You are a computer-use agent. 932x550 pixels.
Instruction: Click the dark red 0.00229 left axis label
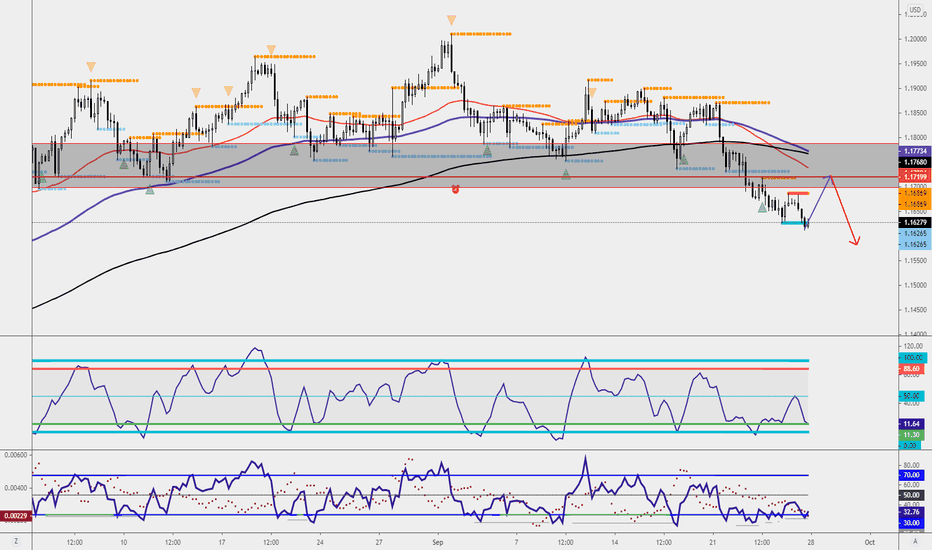tap(15, 516)
